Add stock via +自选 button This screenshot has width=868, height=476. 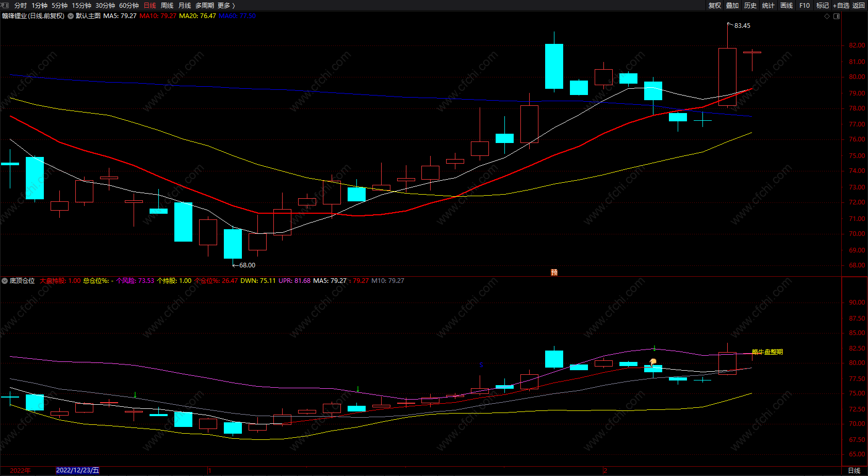point(841,5)
